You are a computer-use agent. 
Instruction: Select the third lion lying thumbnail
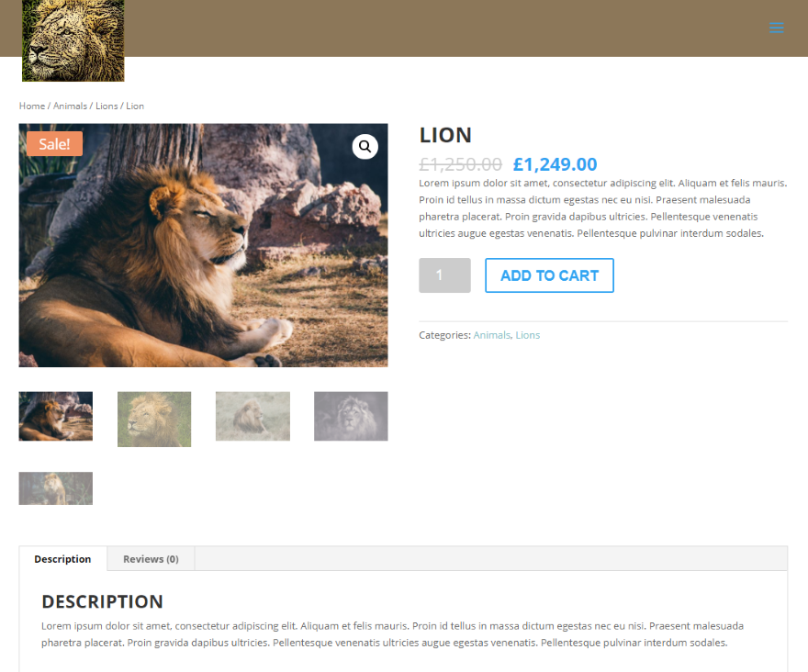click(x=252, y=417)
